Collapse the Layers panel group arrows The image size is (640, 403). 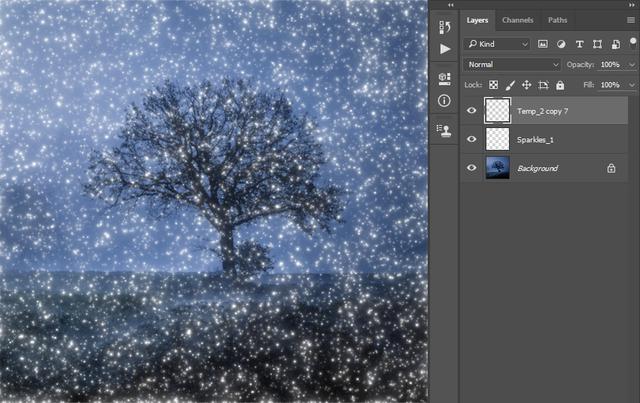pyautogui.click(x=632, y=5)
